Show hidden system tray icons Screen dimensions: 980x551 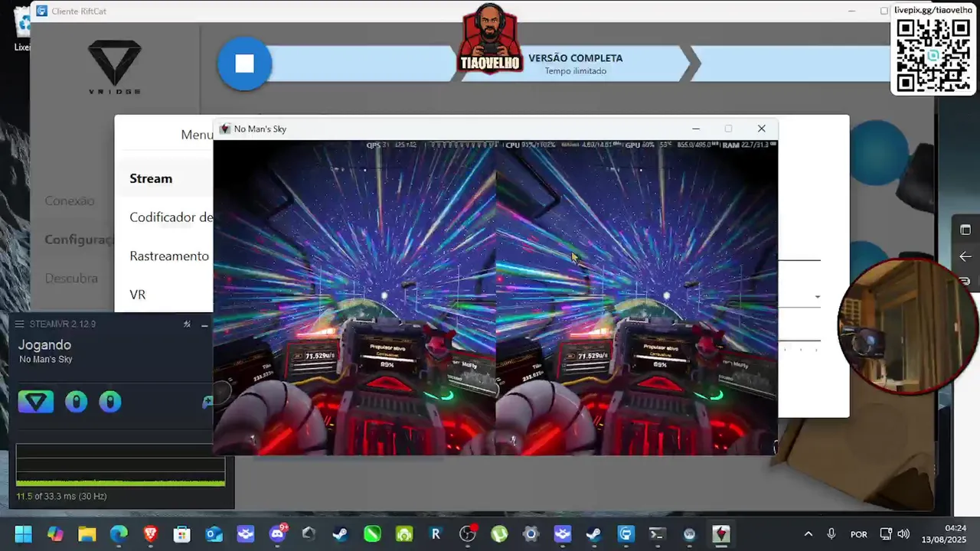pyautogui.click(x=808, y=534)
